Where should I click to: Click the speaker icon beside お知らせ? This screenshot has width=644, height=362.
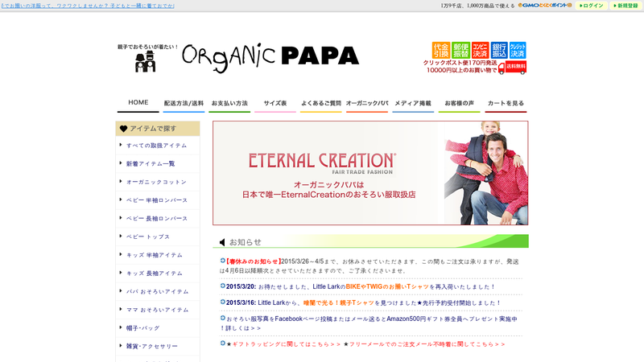click(222, 242)
